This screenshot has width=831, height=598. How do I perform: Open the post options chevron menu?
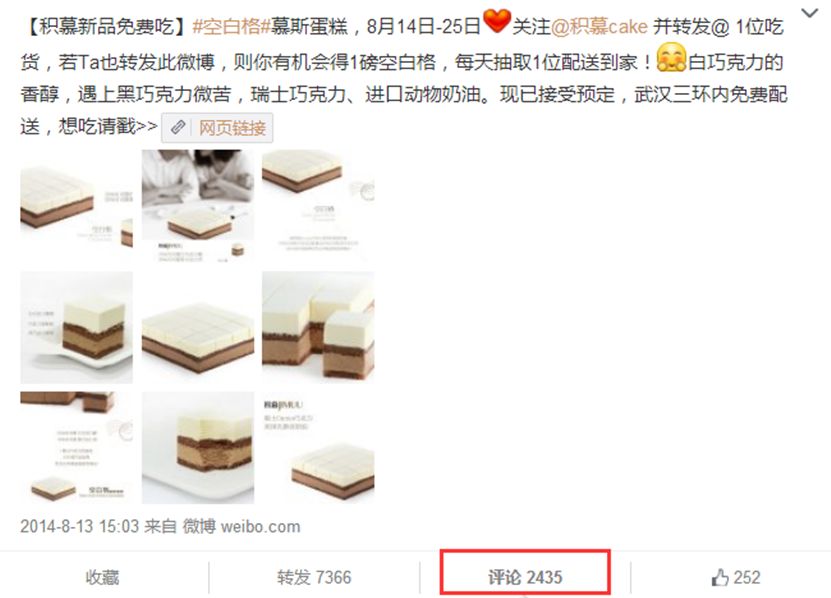(809, 13)
